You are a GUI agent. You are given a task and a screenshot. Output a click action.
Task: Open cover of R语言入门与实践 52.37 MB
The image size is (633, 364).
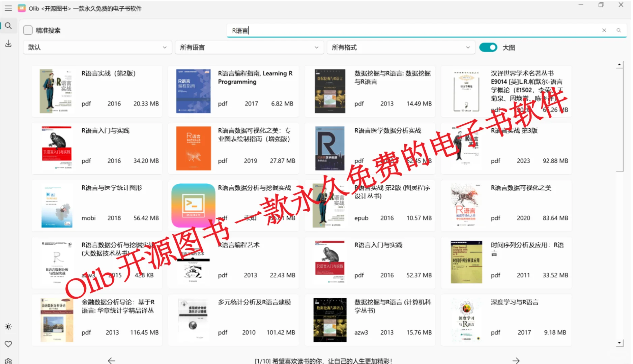330,262
